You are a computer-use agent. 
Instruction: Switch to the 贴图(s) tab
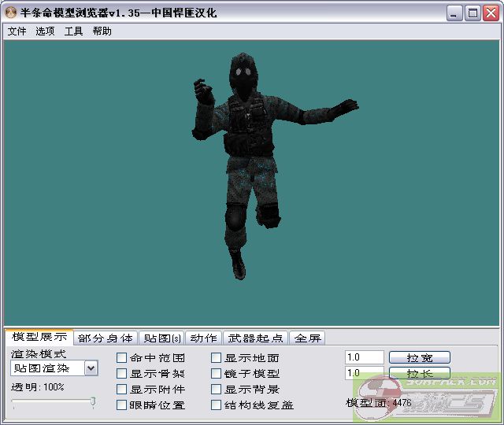[161, 338]
